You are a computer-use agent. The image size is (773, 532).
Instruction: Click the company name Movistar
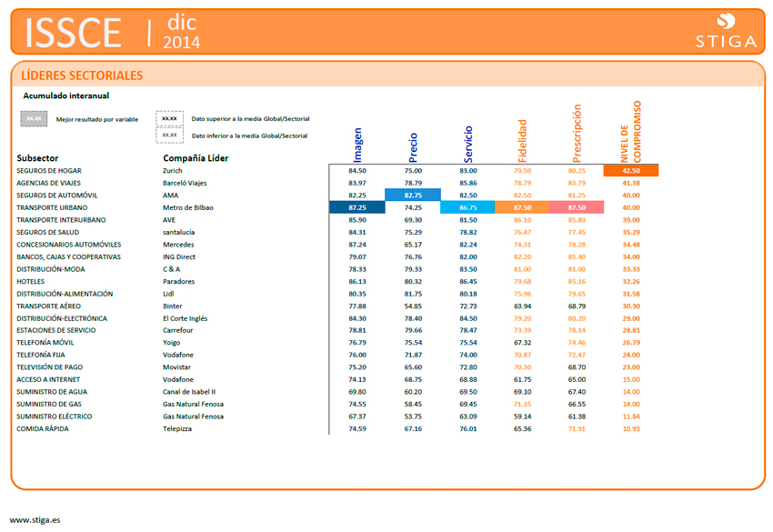tap(177, 367)
